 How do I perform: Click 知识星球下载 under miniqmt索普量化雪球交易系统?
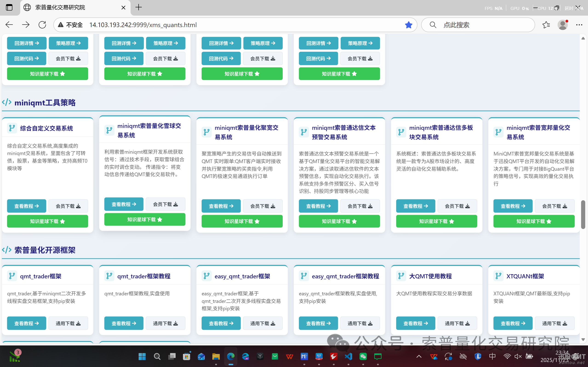[x=145, y=219]
